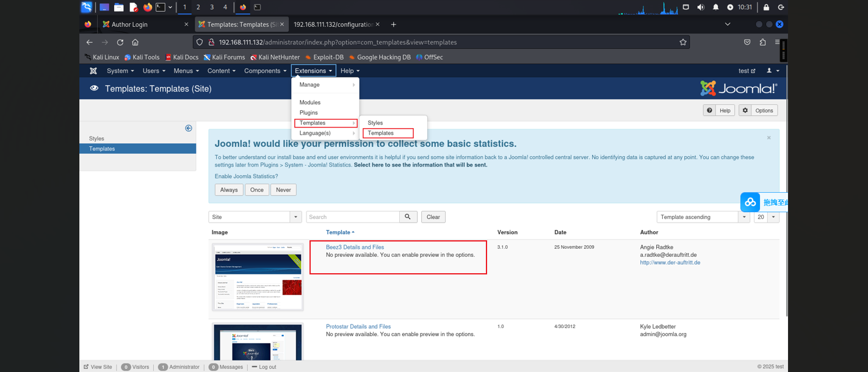868x372 pixels.
Task: Click the Joomla logo icon in admin menu
Action: point(93,71)
